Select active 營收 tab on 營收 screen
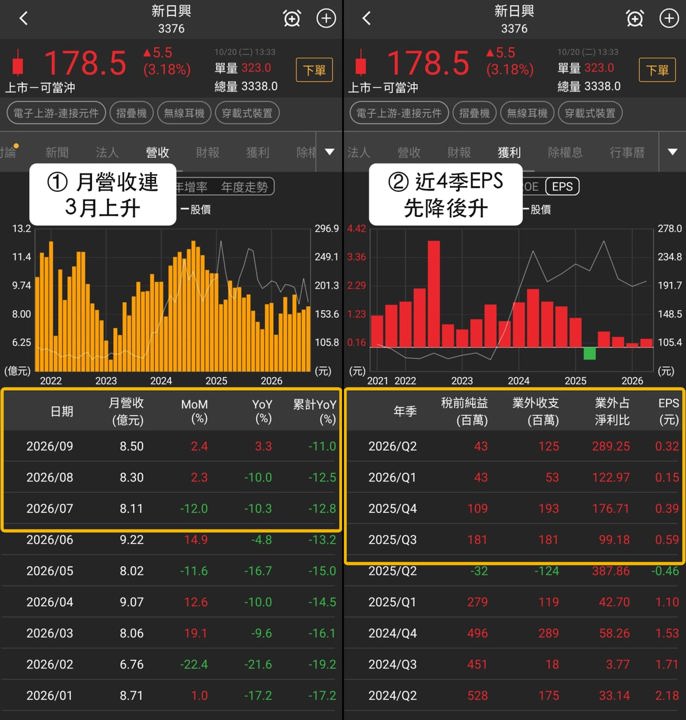Screen dimensions: 686x720 point(157,152)
